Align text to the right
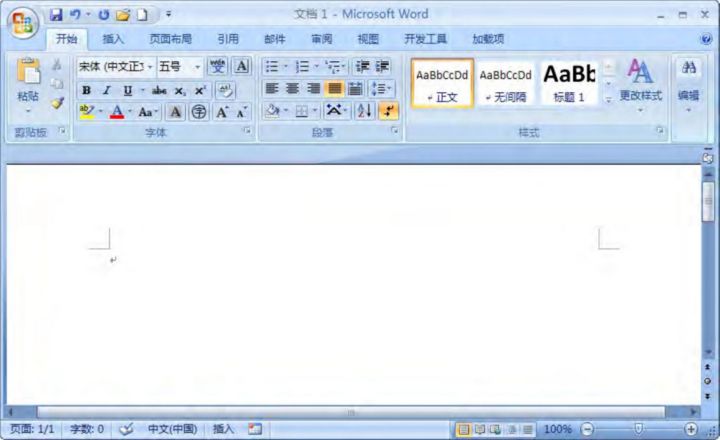This screenshot has height=440, width=720. (x=313, y=89)
